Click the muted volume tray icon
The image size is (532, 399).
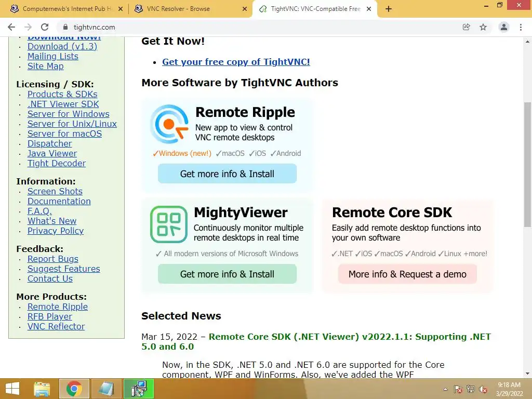[483, 389]
